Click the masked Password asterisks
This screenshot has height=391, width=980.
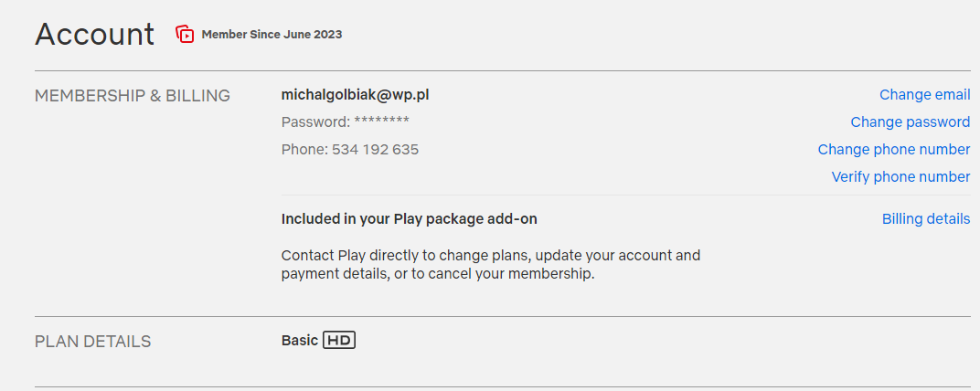pyautogui.click(x=381, y=122)
